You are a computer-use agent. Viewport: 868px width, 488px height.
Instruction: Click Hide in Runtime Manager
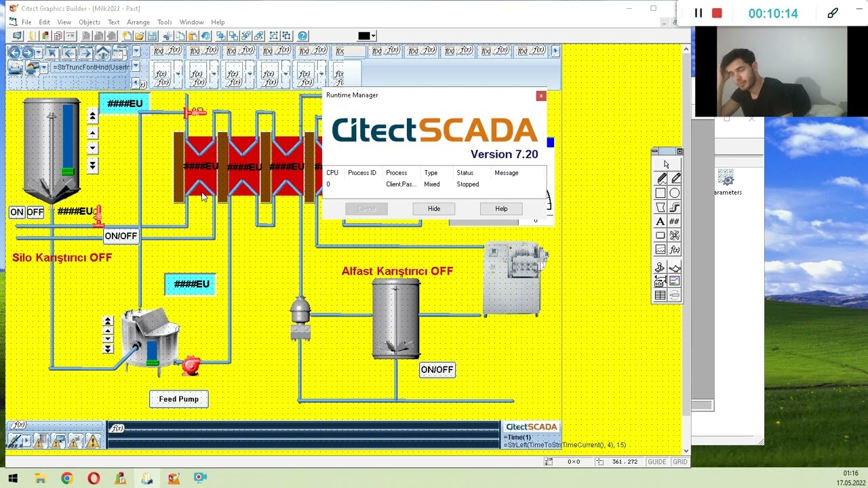(434, 209)
